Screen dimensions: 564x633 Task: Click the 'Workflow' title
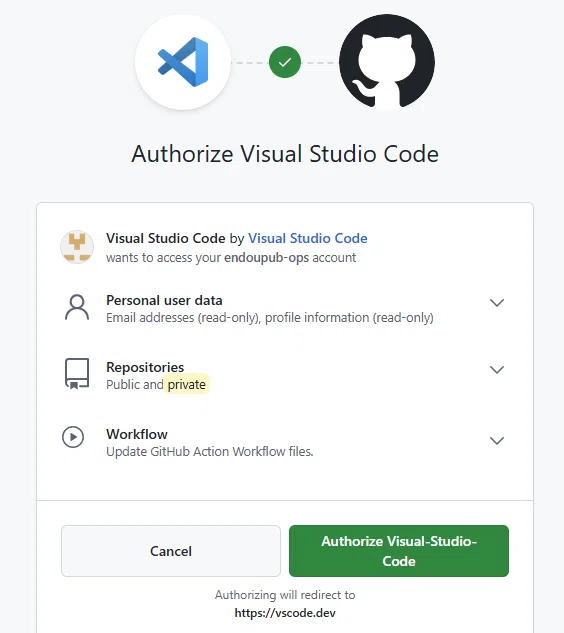(x=137, y=434)
